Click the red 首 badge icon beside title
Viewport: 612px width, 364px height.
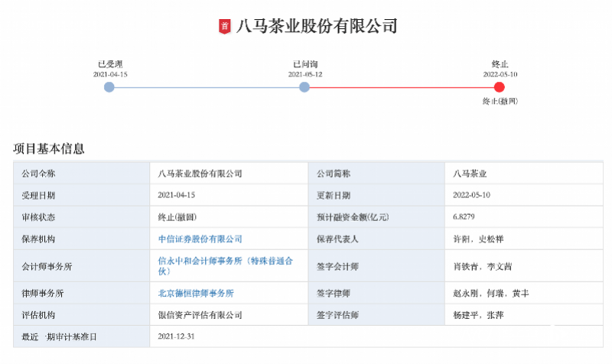[224, 27]
